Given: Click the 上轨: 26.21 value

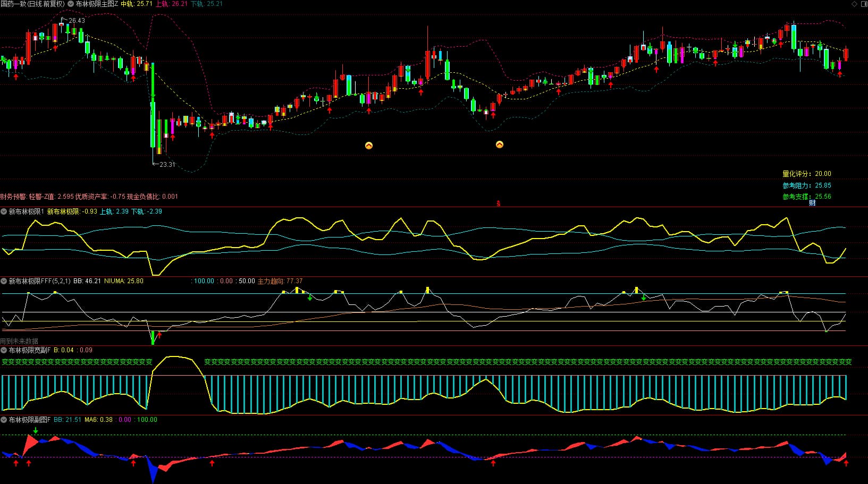Looking at the screenshot, I should point(171,4).
